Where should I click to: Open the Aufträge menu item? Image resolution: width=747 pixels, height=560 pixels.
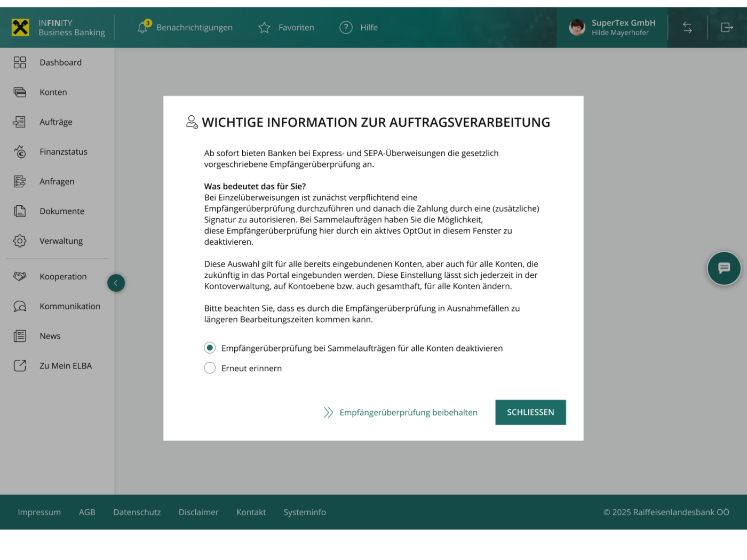click(x=55, y=122)
